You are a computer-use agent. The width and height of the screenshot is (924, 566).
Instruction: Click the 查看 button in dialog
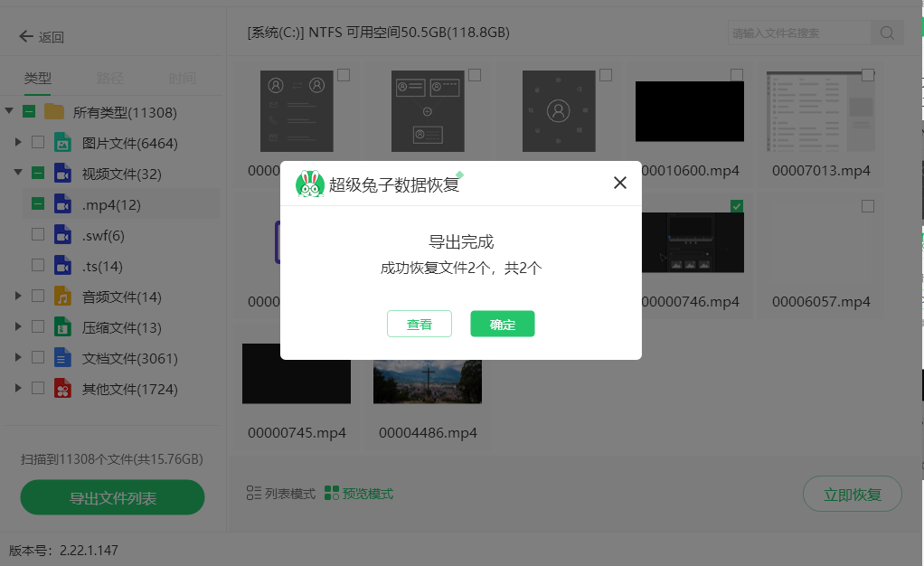[420, 325]
